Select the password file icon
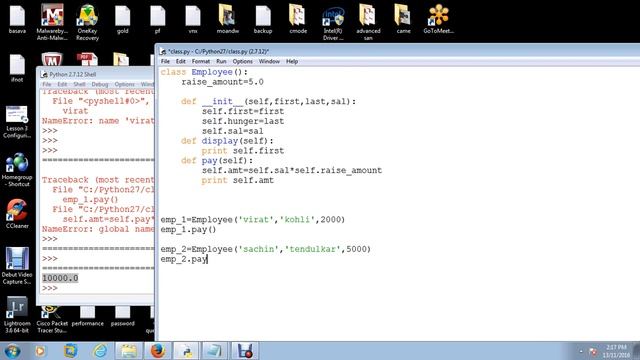This screenshot has height=360, width=640. 122,317
